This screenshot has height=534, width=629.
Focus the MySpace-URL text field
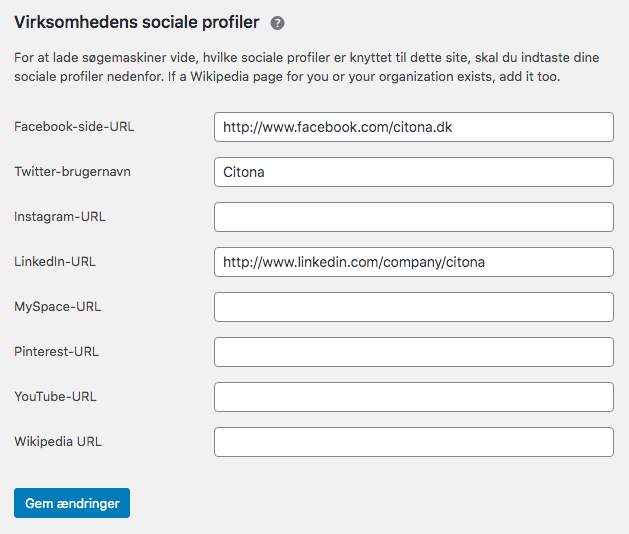point(413,307)
